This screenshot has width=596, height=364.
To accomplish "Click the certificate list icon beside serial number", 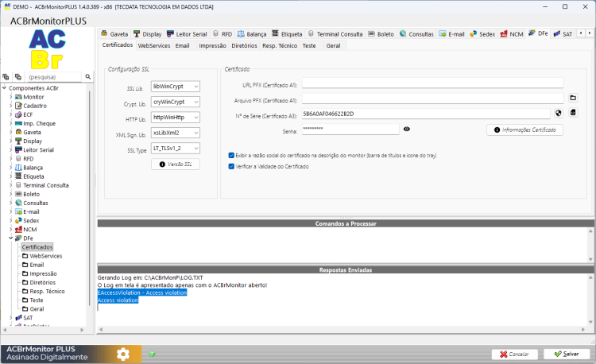I will pyautogui.click(x=573, y=113).
